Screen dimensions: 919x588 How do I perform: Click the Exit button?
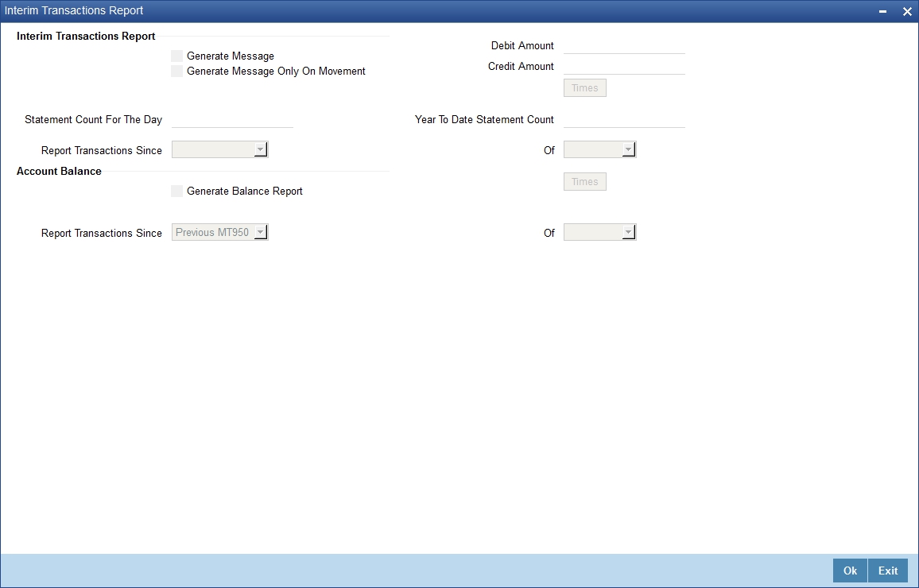click(x=888, y=571)
